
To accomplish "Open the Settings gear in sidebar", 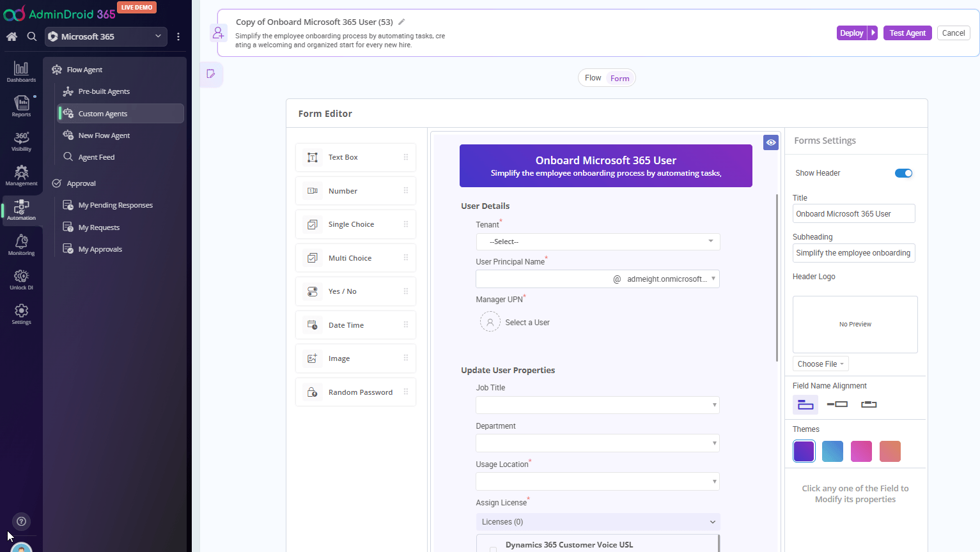I will tap(21, 314).
